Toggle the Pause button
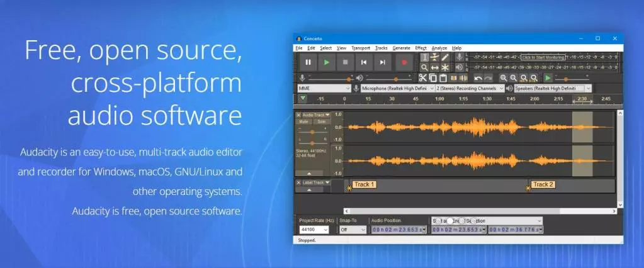The width and height of the screenshot is (644, 268). click(x=308, y=62)
